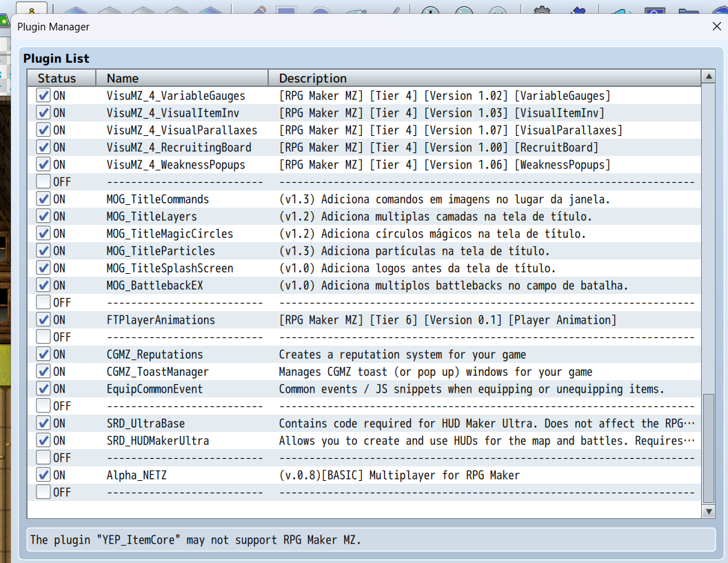Select the SRD_UltraBase name cell
Viewport: 728px width, 563px height.
pos(145,424)
